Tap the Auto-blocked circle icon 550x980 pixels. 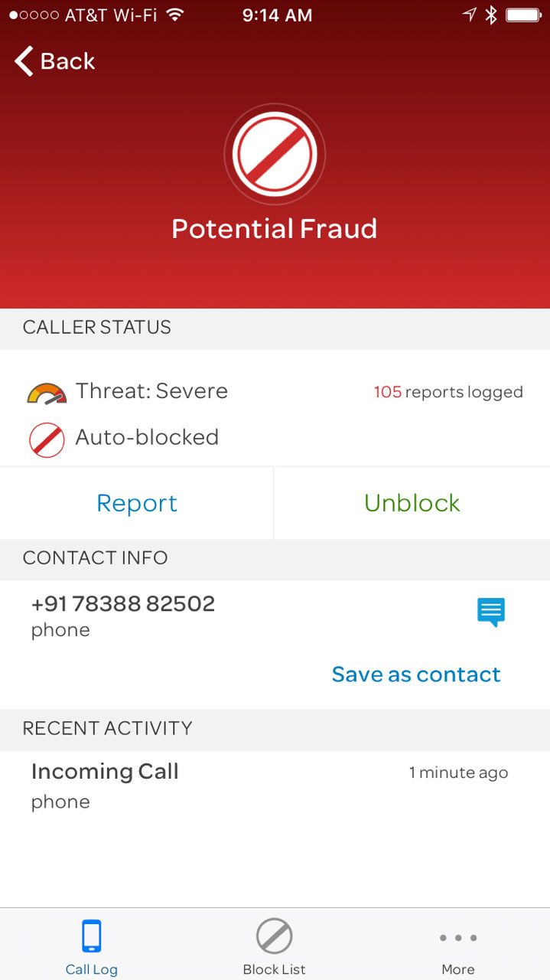click(47, 438)
